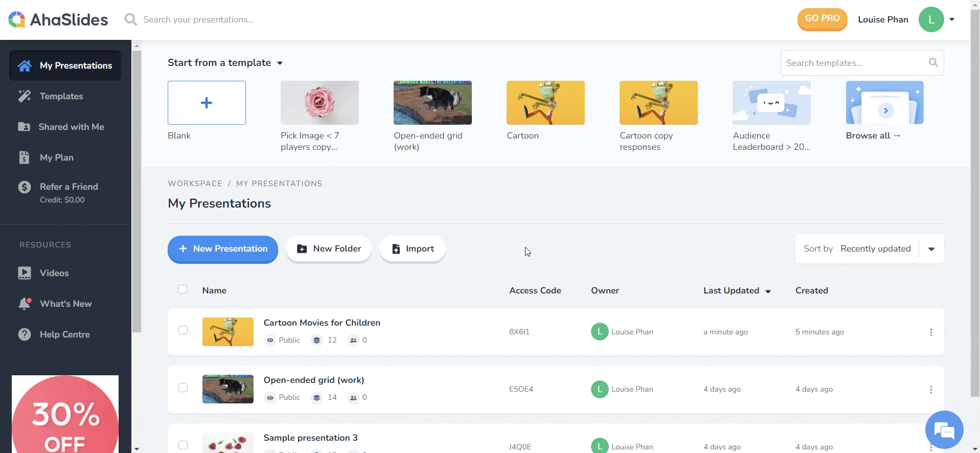The width and height of the screenshot is (980, 453).
Task: Open options menu for Open-ended grid (work) row
Action: coord(931,390)
